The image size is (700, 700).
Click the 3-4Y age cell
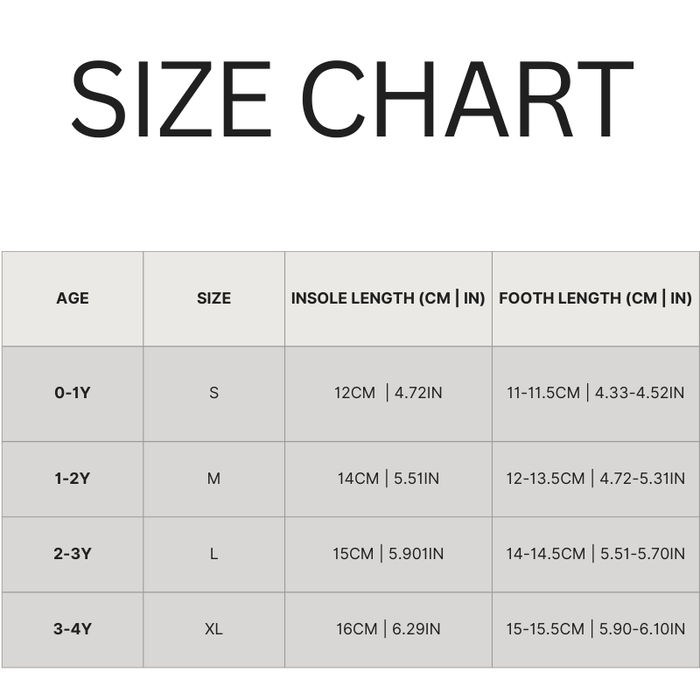(72, 629)
